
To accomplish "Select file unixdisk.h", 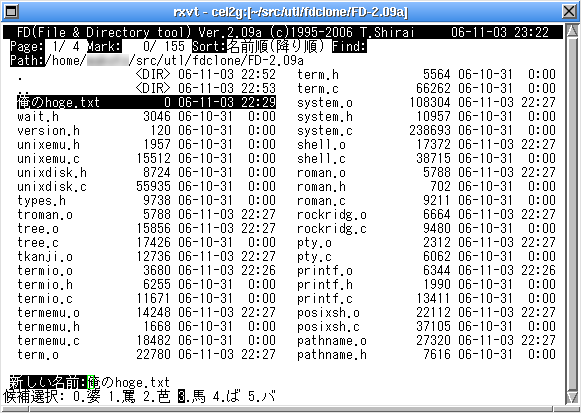I will pos(52,173).
